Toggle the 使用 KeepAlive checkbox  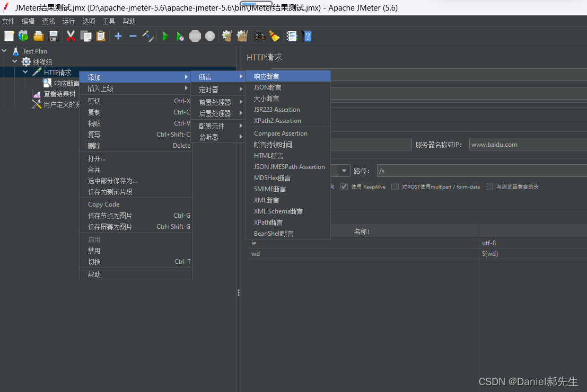(x=344, y=186)
